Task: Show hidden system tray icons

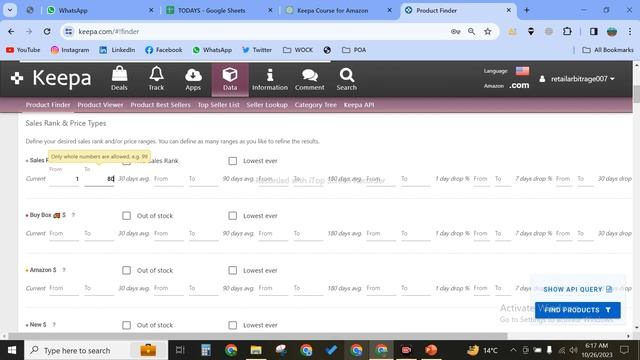Action: tap(513, 350)
